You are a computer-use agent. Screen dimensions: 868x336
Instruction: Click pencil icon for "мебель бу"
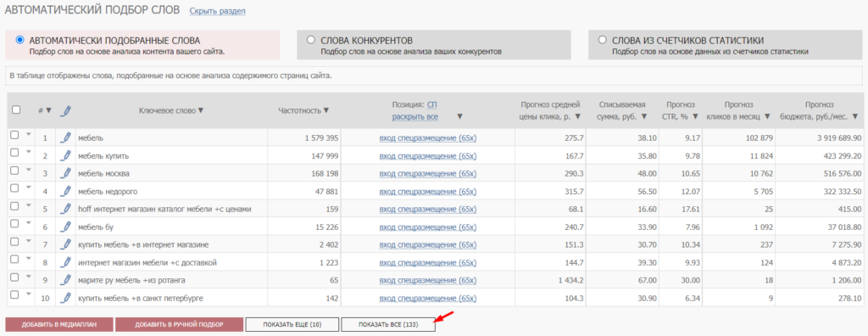click(66, 227)
